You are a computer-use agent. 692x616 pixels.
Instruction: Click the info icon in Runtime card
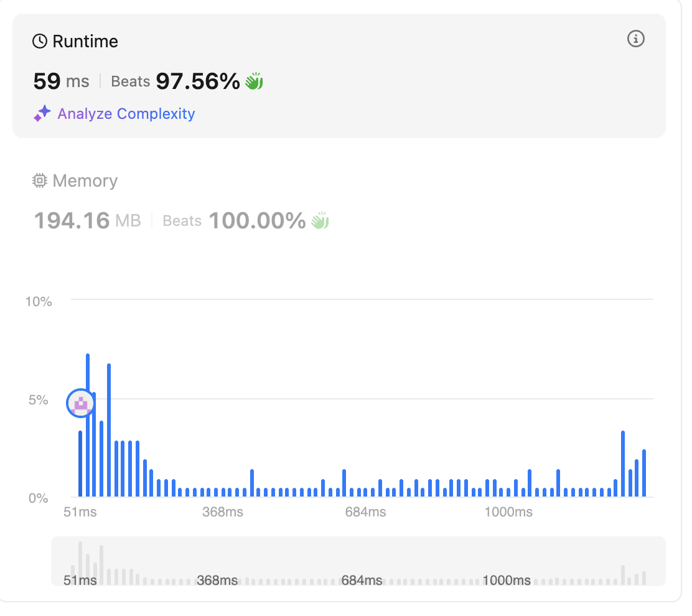(635, 39)
